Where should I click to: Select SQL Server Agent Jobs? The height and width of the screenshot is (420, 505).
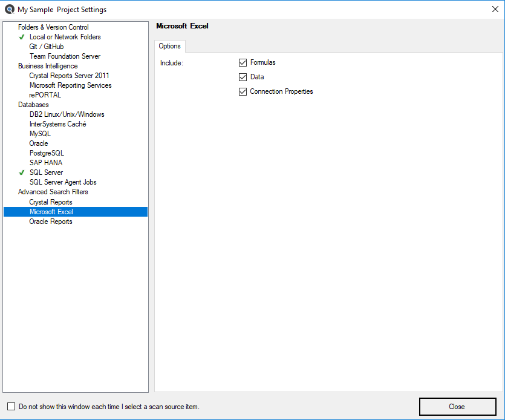point(63,182)
